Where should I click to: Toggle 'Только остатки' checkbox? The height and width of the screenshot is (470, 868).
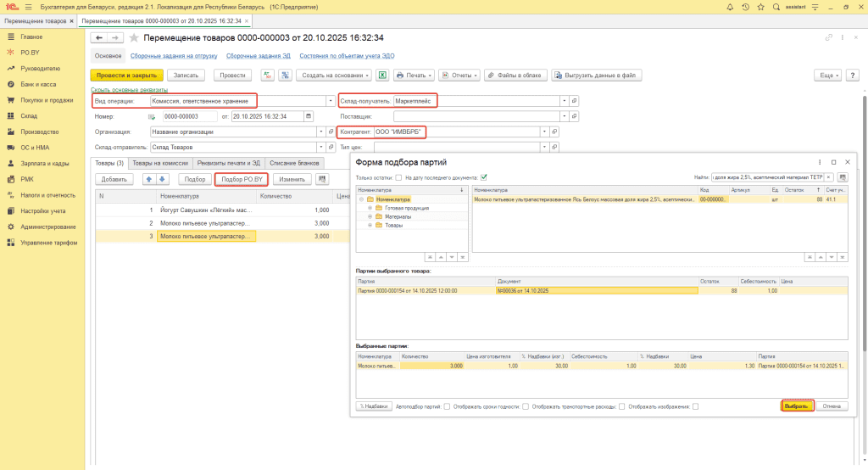tap(398, 177)
